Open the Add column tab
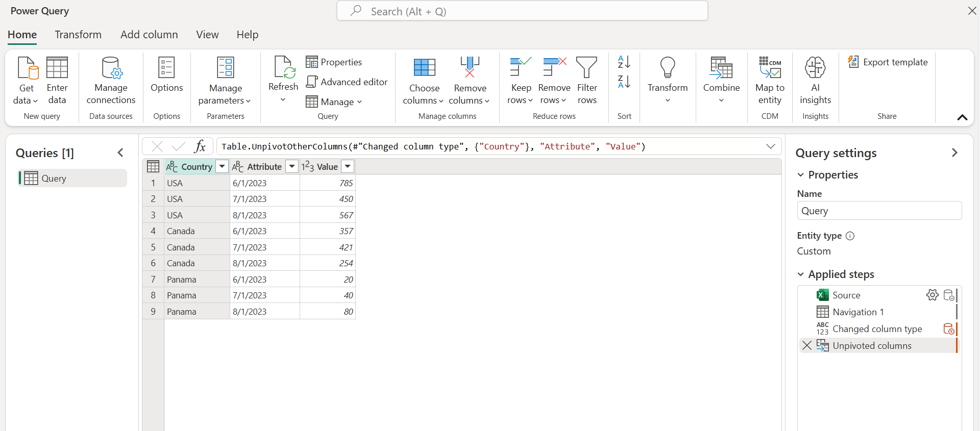This screenshot has height=431, width=980. click(149, 35)
